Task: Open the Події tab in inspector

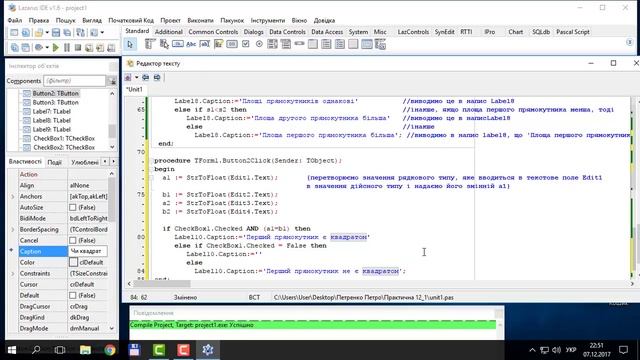Action: pyautogui.click(x=54, y=162)
